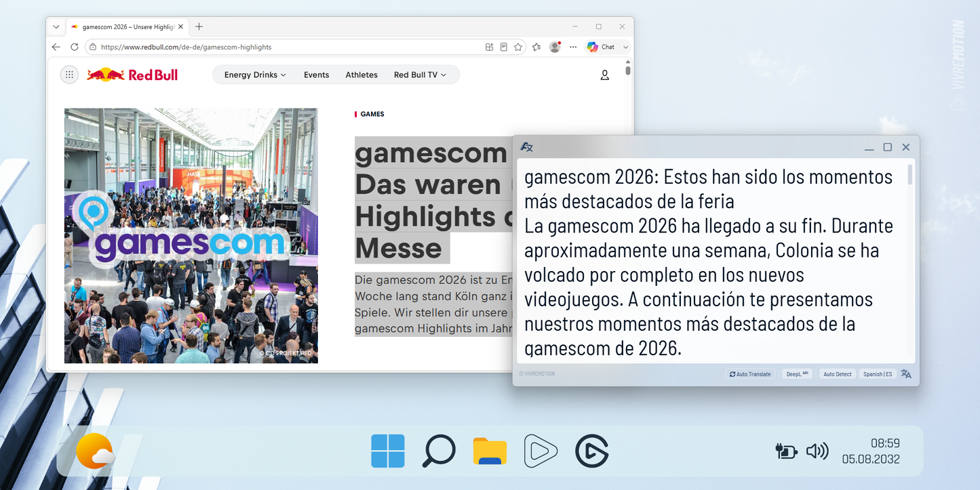
Task: Open File Explorer from taskbar
Action: click(490, 451)
